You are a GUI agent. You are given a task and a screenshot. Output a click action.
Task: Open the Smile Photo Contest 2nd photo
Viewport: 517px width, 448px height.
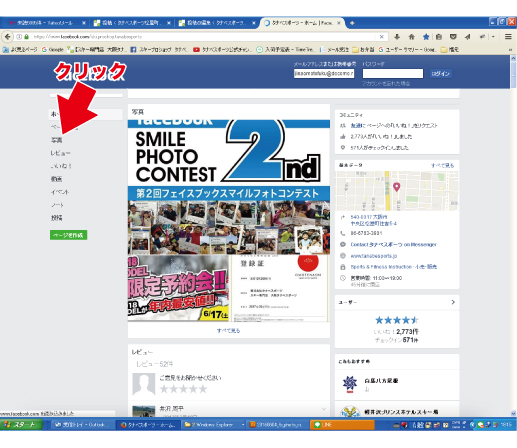click(x=229, y=187)
